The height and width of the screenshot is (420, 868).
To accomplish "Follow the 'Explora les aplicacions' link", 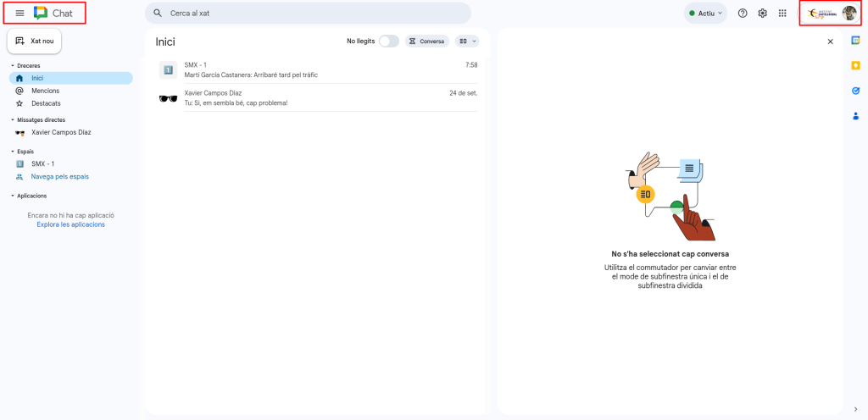I will [x=70, y=224].
